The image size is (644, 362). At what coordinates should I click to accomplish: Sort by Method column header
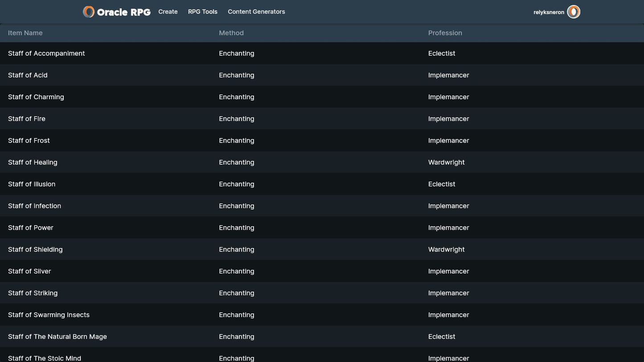(231, 33)
